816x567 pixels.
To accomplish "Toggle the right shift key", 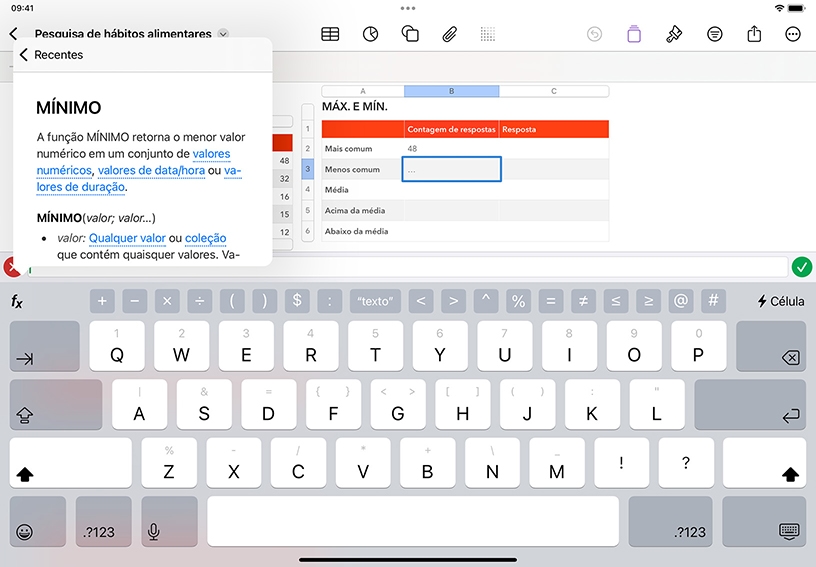I will coord(764,462).
